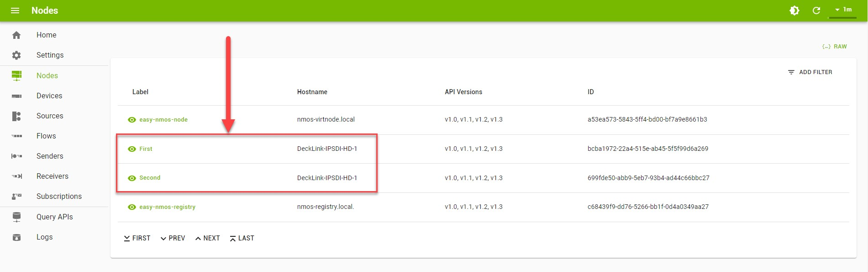The width and height of the screenshot is (868, 272).
Task: Select Nodes in the sidebar
Action: 47,76
